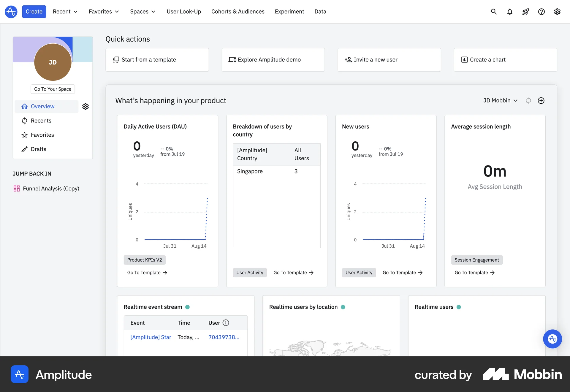Open search with the magnifier icon
570x392 pixels.
click(x=494, y=12)
